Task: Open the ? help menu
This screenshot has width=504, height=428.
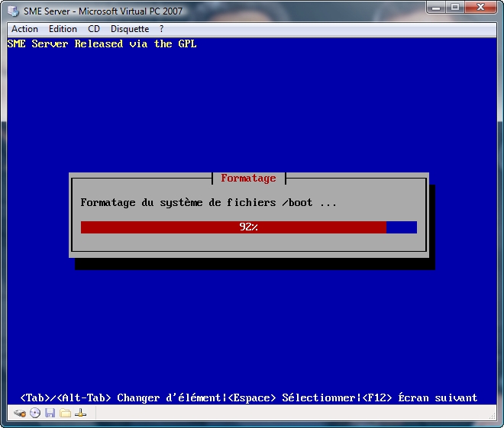Action: 161,29
